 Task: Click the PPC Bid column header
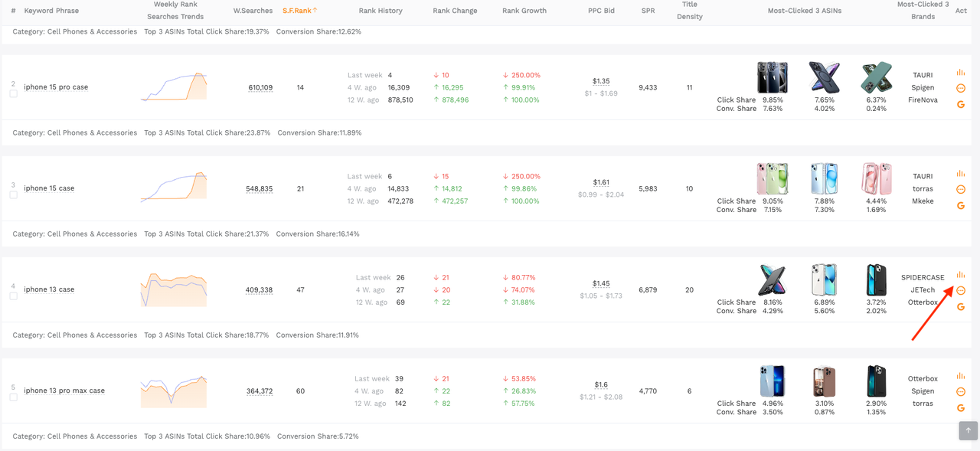tap(601, 11)
